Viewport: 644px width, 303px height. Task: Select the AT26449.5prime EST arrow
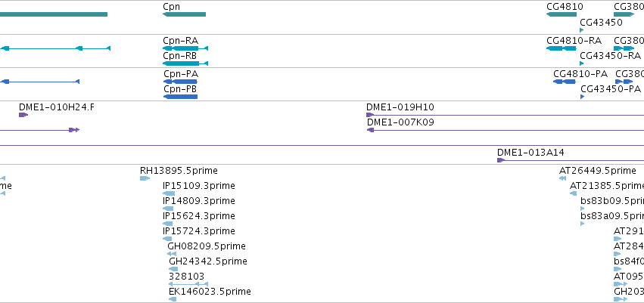(x=563, y=178)
